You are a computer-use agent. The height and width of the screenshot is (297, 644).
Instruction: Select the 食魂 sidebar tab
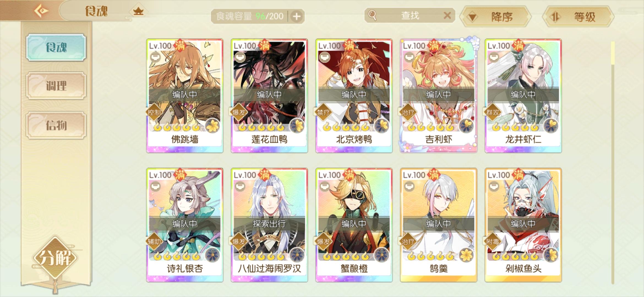tap(56, 47)
